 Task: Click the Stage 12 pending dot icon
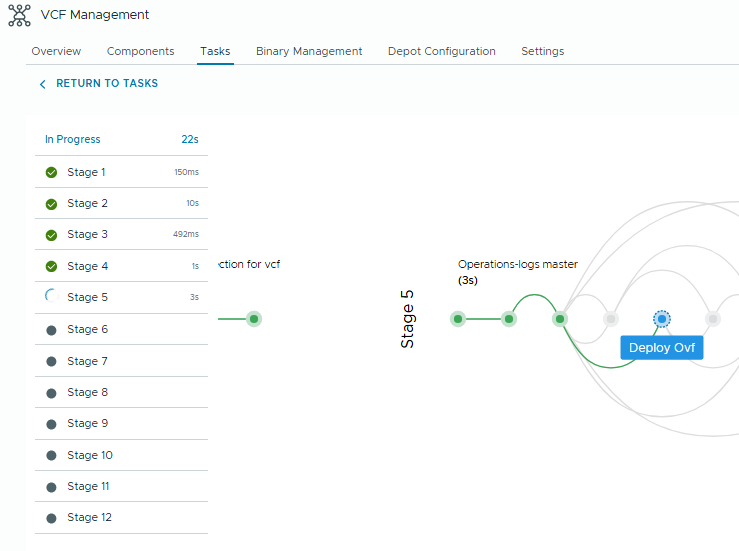(x=51, y=518)
